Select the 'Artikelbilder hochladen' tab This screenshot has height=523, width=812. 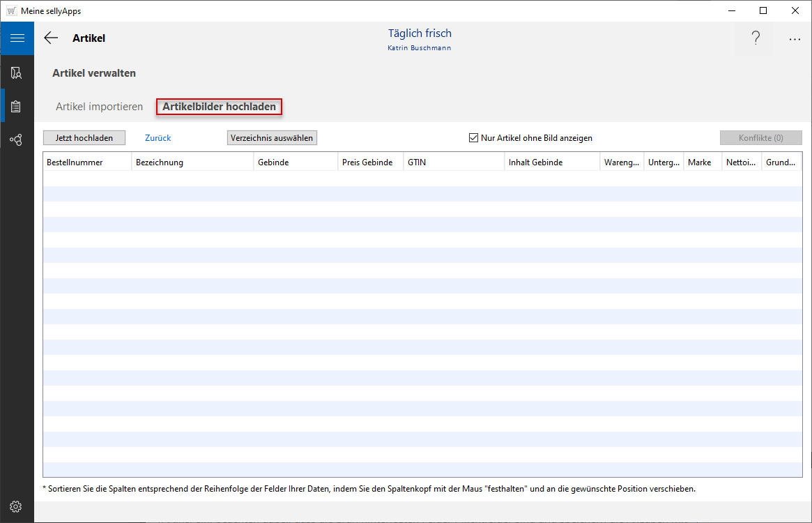coord(219,107)
